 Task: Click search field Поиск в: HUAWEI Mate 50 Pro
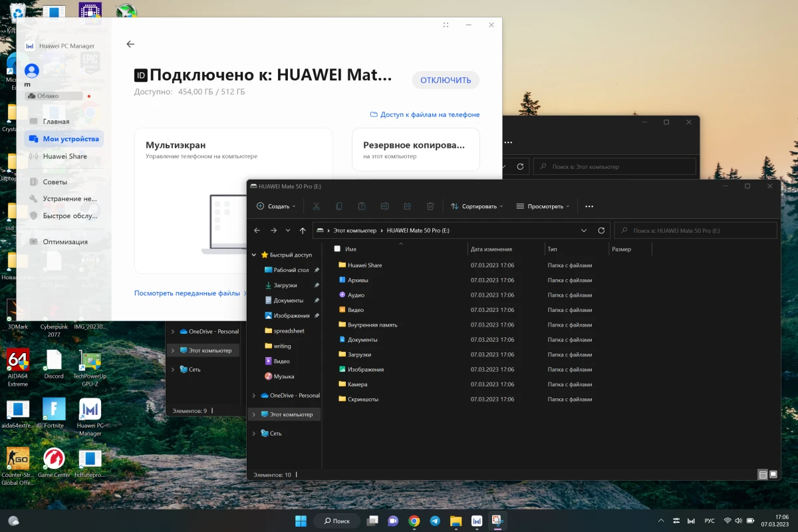(x=696, y=230)
